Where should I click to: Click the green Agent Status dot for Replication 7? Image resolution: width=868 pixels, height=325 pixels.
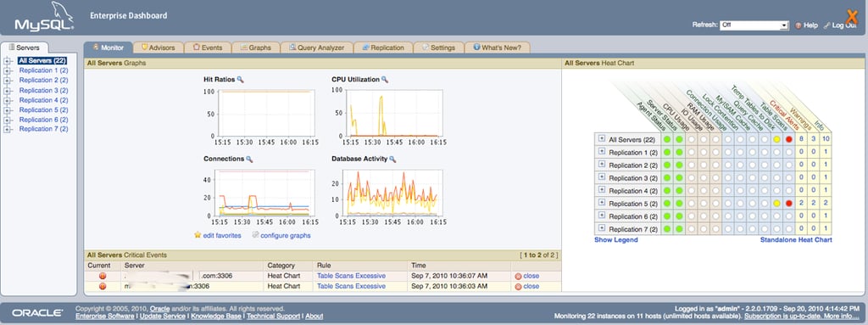(x=667, y=229)
